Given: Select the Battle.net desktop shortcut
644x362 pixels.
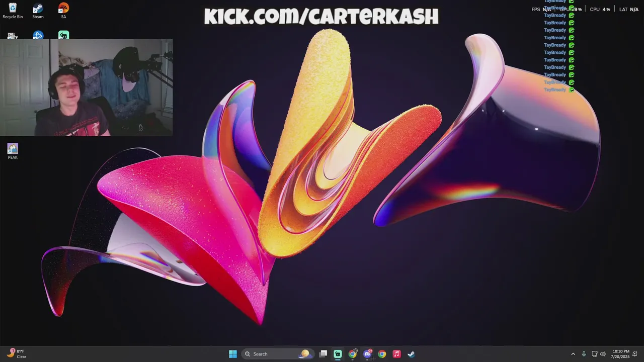Looking at the screenshot, I should pos(38,35).
